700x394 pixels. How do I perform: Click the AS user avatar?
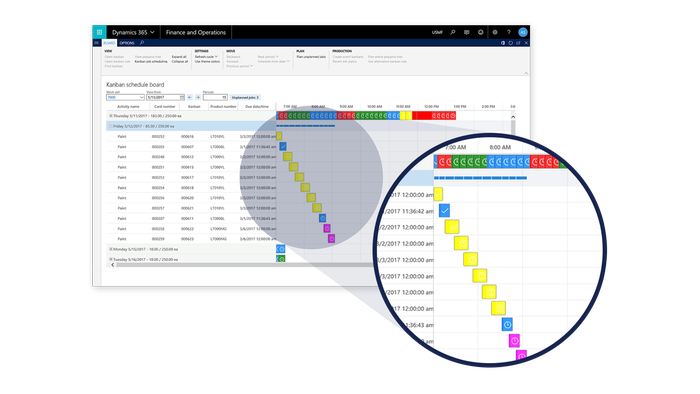523,32
